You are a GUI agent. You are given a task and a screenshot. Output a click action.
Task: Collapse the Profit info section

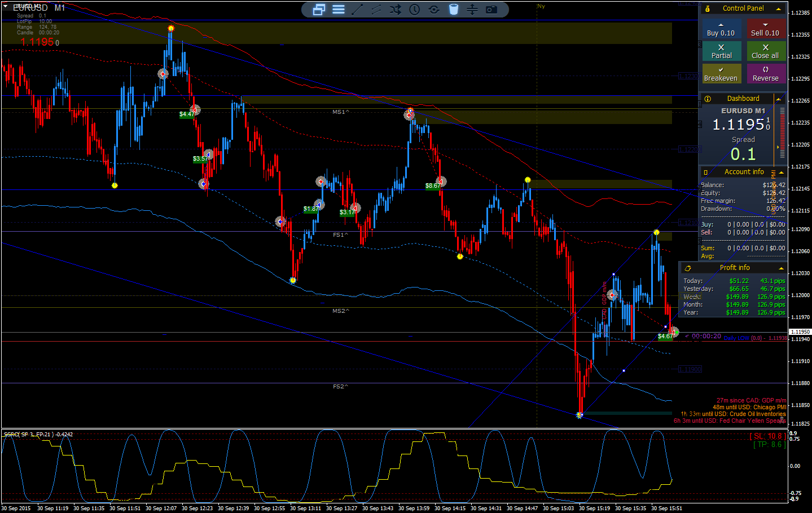pos(781,268)
